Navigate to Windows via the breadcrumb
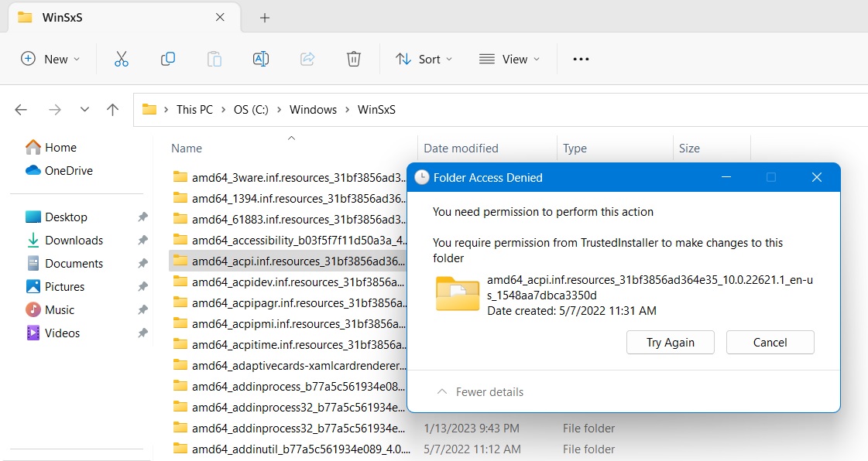 [x=313, y=109]
